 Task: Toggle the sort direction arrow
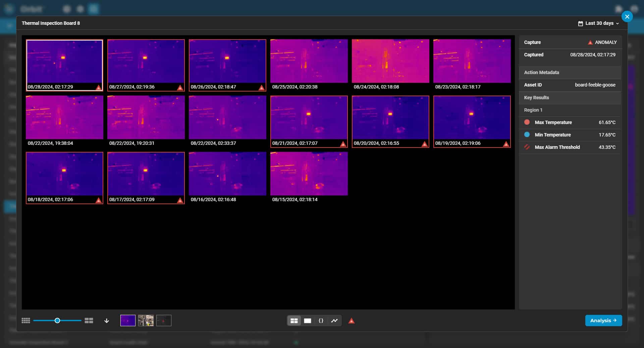[106, 321]
